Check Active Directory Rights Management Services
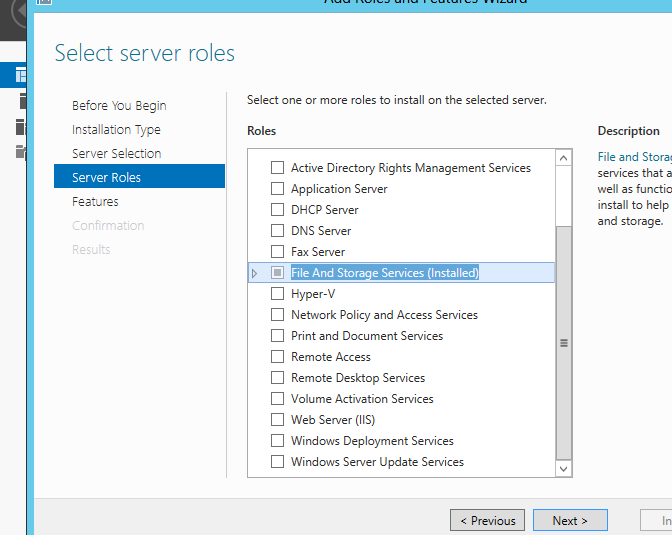 click(277, 168)
